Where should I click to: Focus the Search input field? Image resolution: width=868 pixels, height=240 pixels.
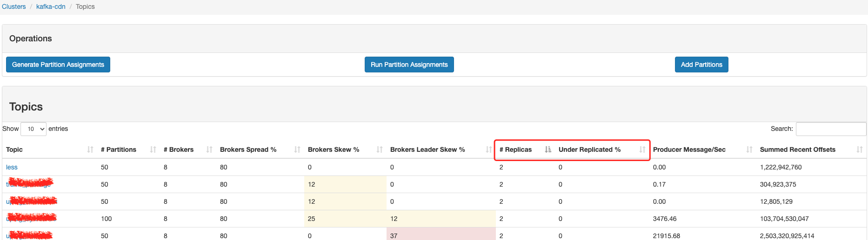pyautogui.click(x=831, y=129)
